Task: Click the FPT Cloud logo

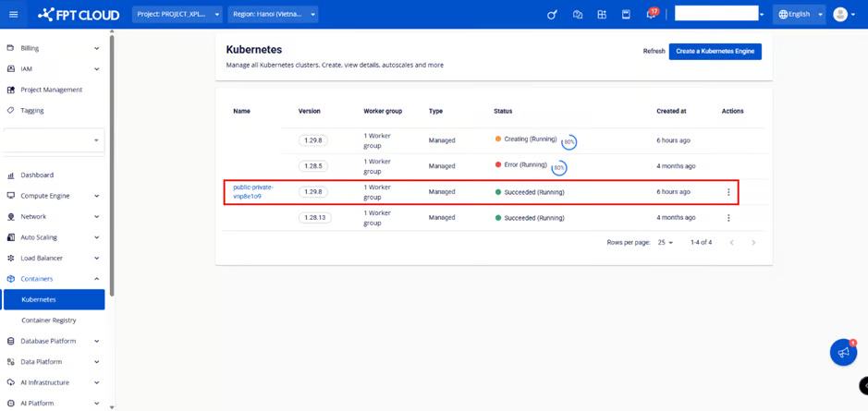Action: [x=79, y=15]
